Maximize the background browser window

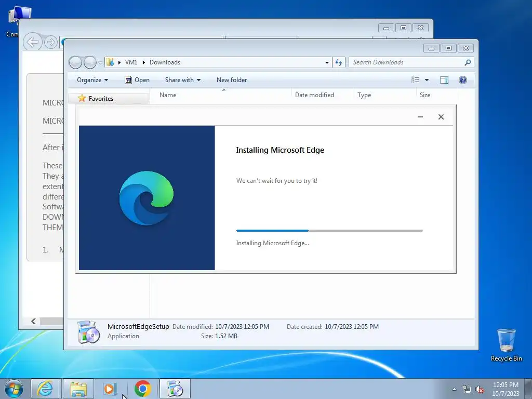[x=403, y=28]
